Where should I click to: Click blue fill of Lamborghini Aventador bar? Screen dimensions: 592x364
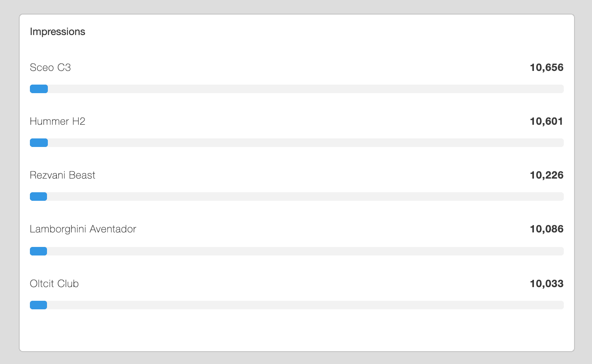pyautogui.click(x=38, y=251)
